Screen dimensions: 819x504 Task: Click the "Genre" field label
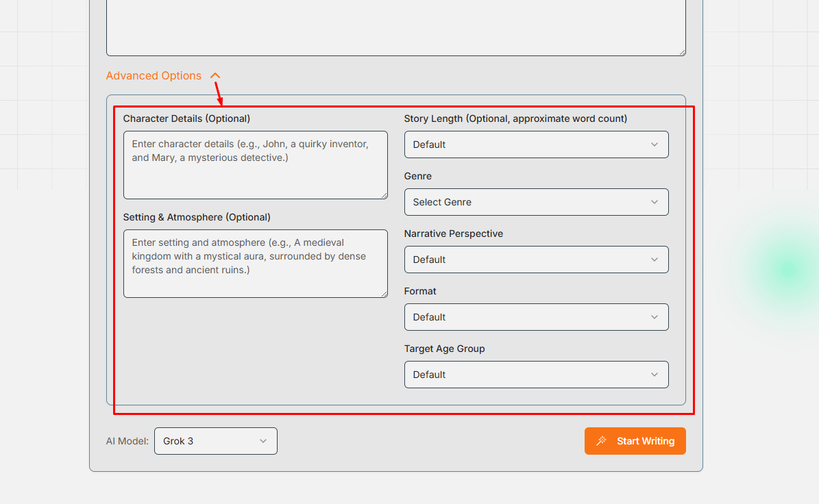(418, 176)
